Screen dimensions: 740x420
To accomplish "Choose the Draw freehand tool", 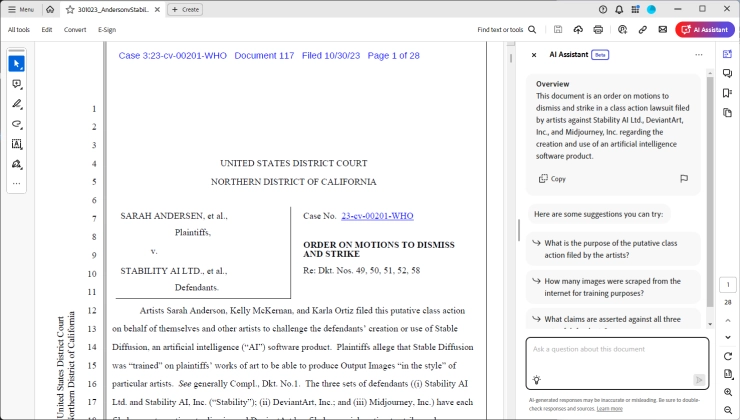I will tap(17, 124).
